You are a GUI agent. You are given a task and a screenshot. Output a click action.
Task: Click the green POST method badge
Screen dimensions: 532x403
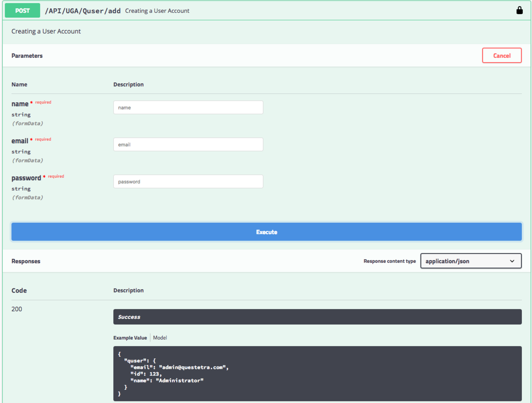22,11
